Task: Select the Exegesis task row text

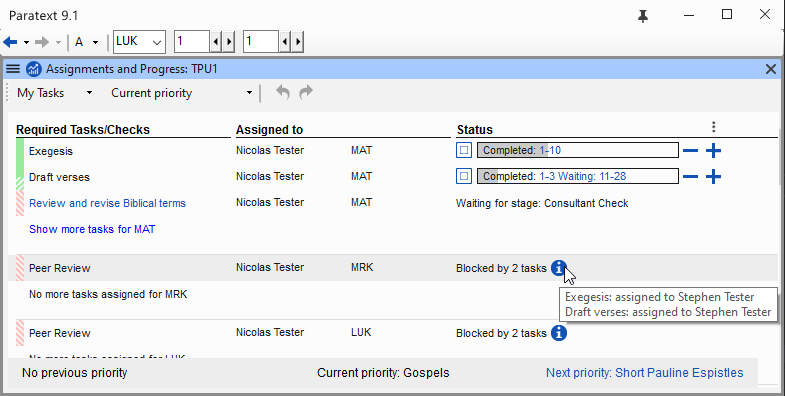Action: click(51, 151)
